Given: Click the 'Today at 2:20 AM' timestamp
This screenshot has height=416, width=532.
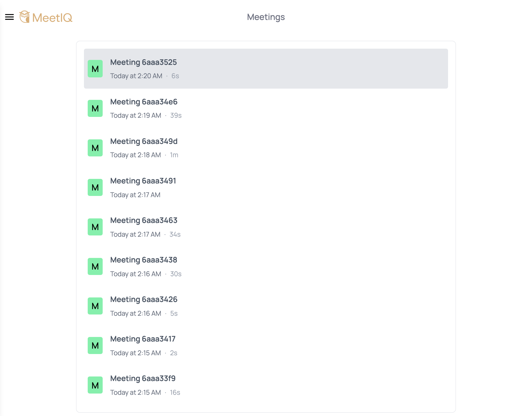Looking at the screenshot, I should (136, 76).
